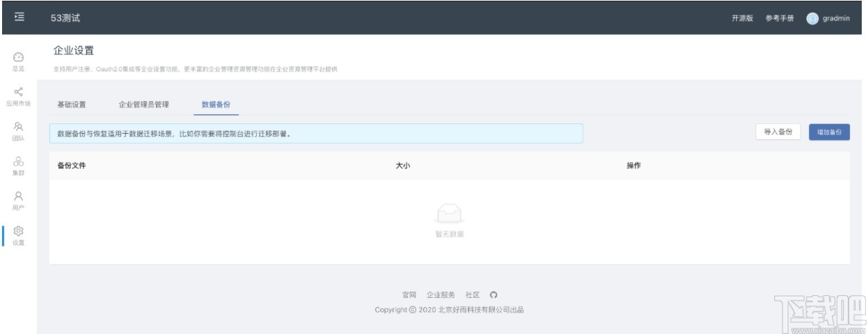Select the 设置 settings gear icon
Viewport: 868px width, 334px height.
point(19,231)
